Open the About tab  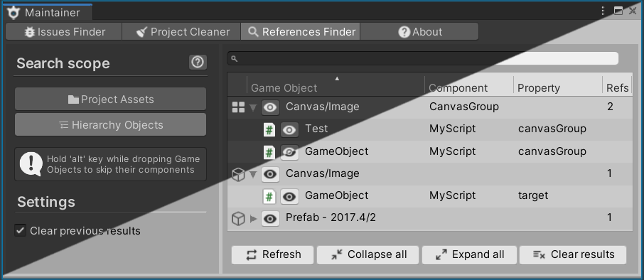(x=419, y=31)
